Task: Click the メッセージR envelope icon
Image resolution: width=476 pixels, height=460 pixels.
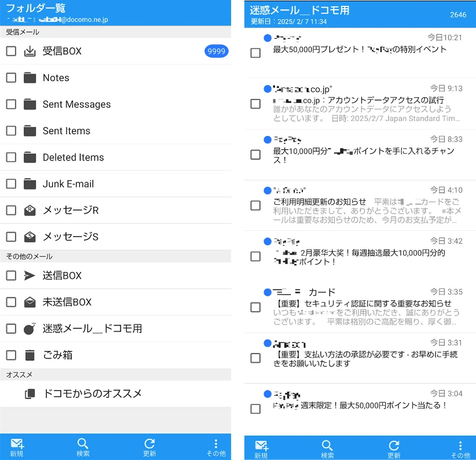Action: click(30, 210)
